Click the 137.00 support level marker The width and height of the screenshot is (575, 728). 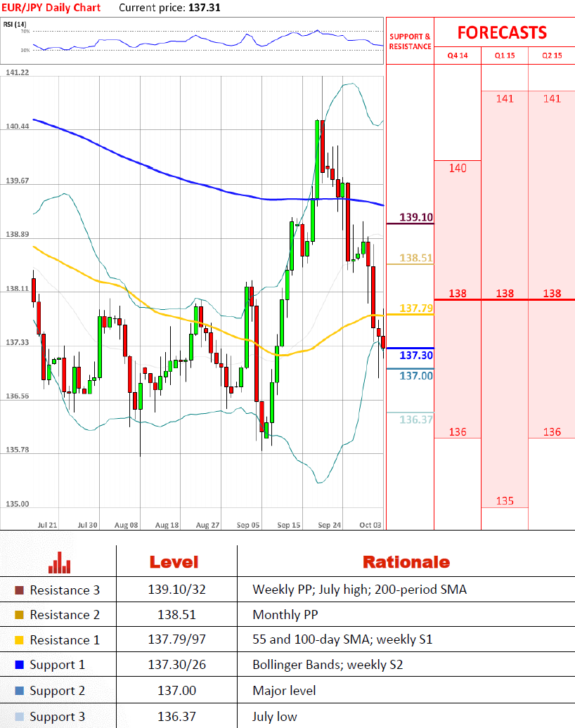416,376
